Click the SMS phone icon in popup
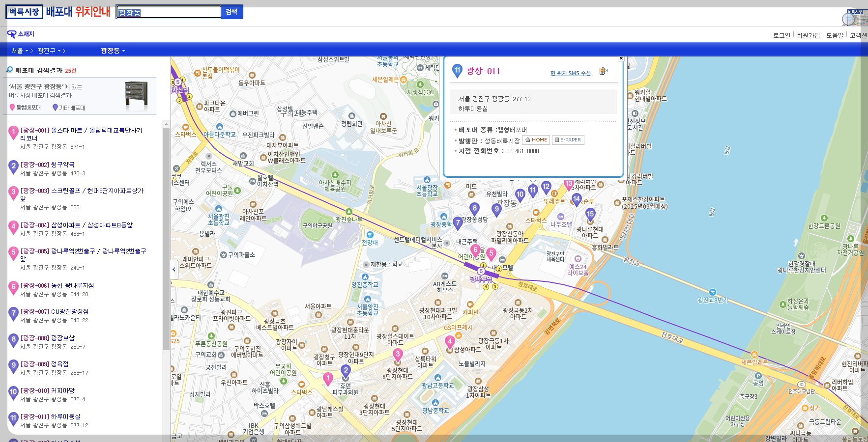This screenshot has width=868, height=442. 603,71
